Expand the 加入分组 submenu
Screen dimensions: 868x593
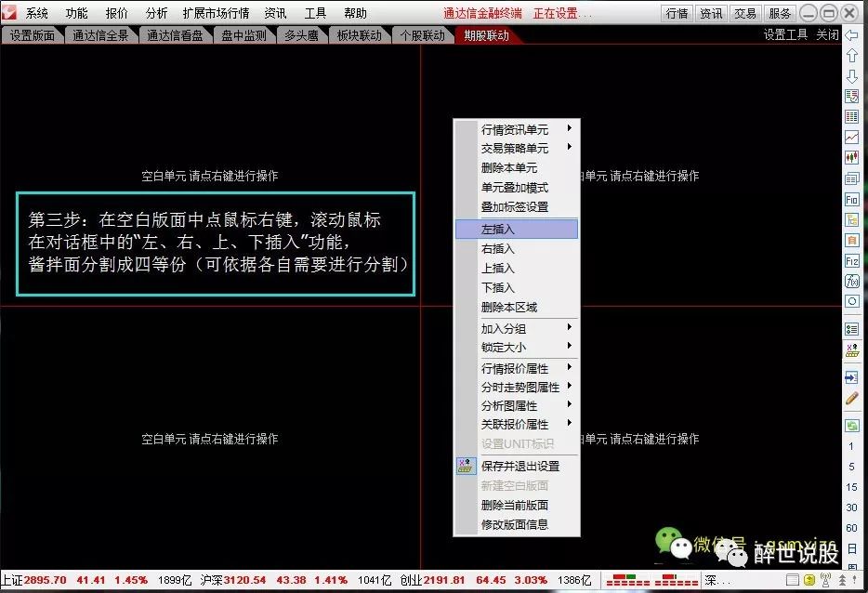tap(517, 328)
